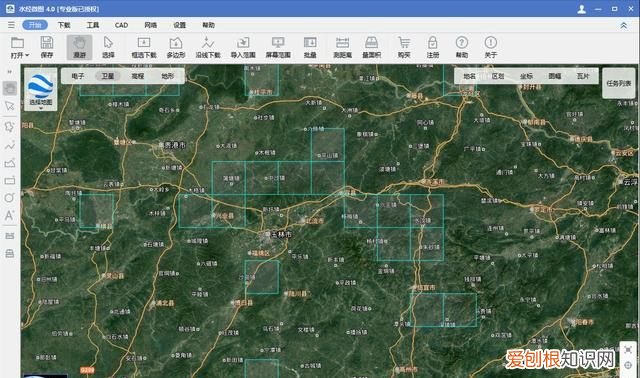Collapse the ribbon with double chevron
The width and height of the screenshot is (640, 378).
[x=624, y=26]
